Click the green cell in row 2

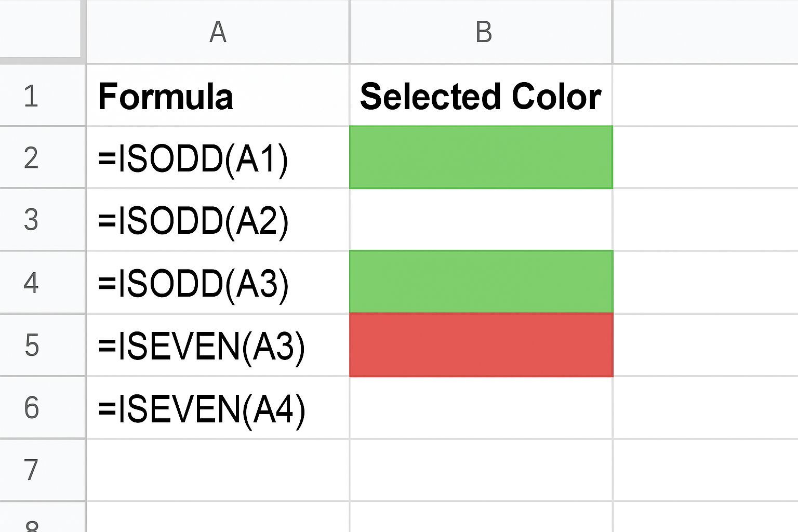(x=481, y=157)
